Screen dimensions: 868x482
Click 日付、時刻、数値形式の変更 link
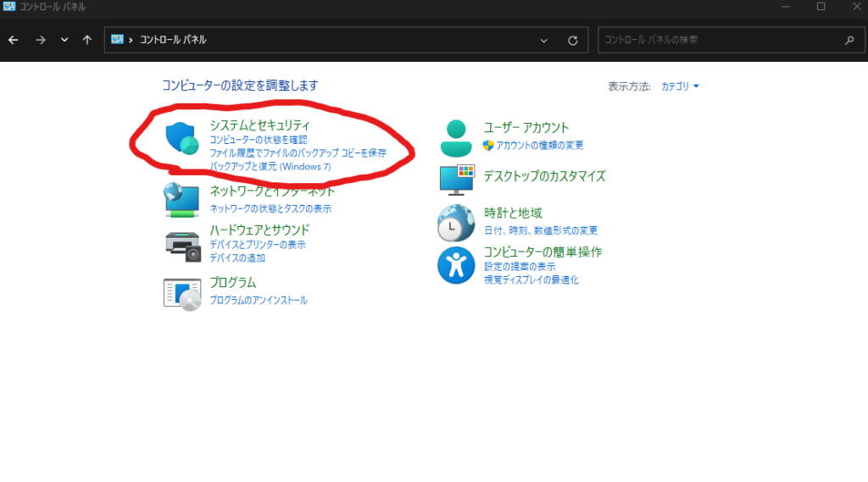541,230
